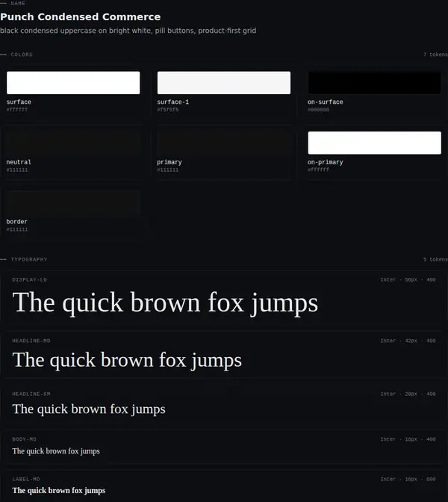This screenshot has width=448, height=502.
Task: Click the "surface-1" token name
Action: 172,102
